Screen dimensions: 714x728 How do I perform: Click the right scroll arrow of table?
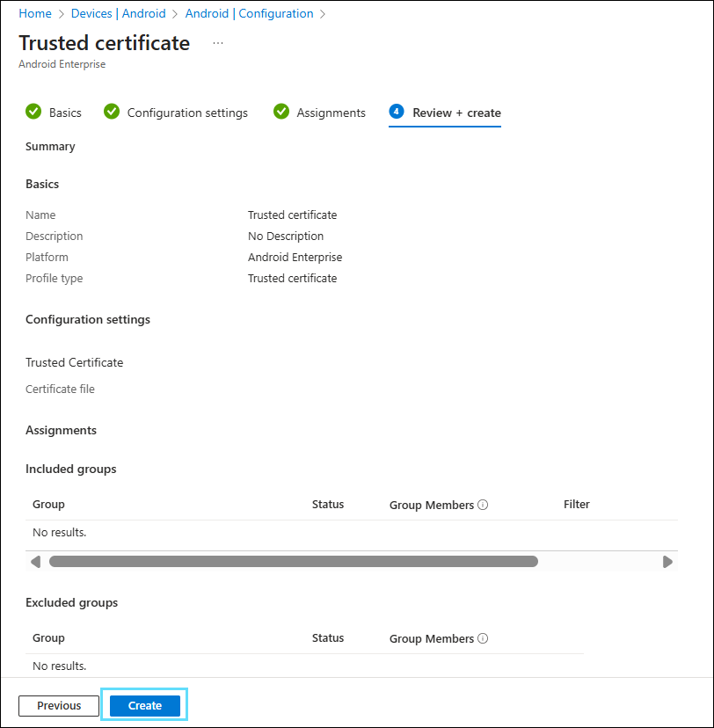pos(667,561)
